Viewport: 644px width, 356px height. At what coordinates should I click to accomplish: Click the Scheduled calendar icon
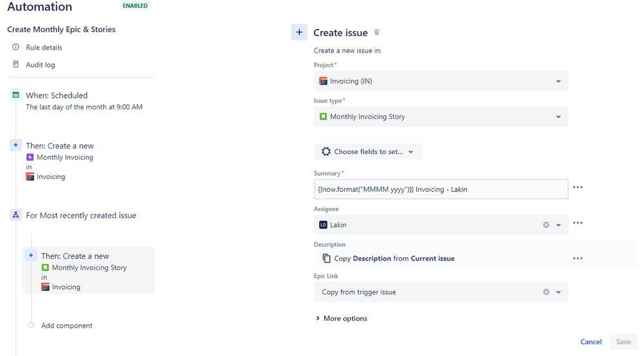15,95
